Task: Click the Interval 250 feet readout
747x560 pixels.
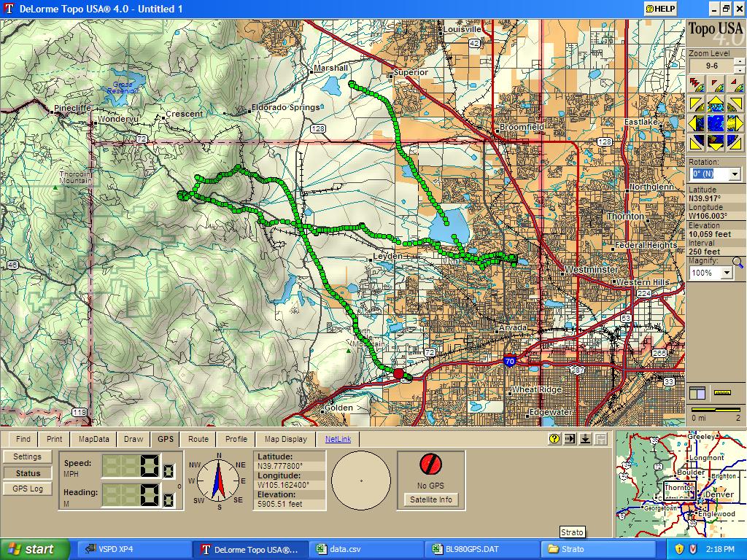Action: pos(704,252)
